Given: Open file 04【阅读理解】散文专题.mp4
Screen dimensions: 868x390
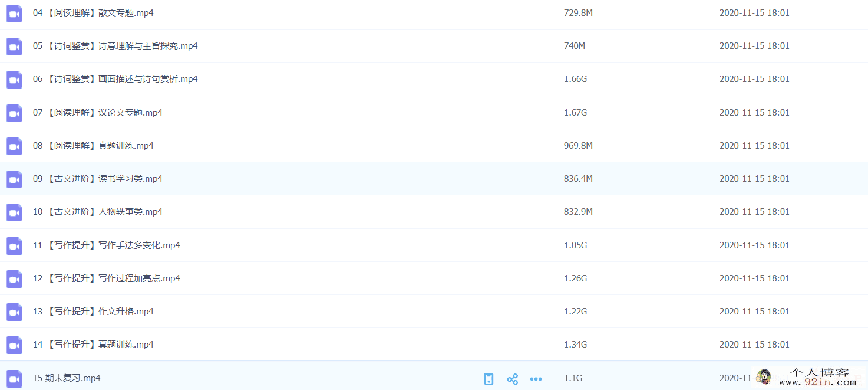Looking at the screenshot, I should point(93,12).
